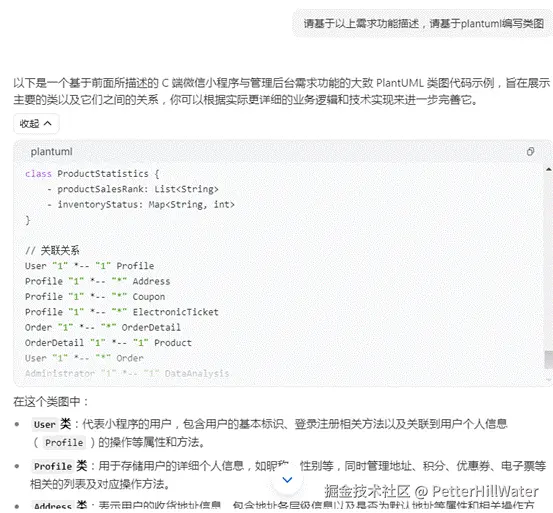Click the inventoryStatus Map attribute line

tap(141, 204)
